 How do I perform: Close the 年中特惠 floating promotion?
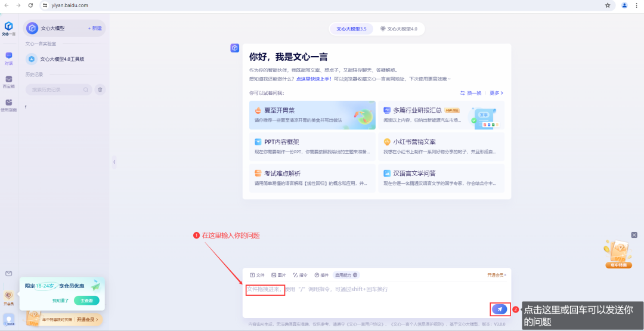(634, 235)
